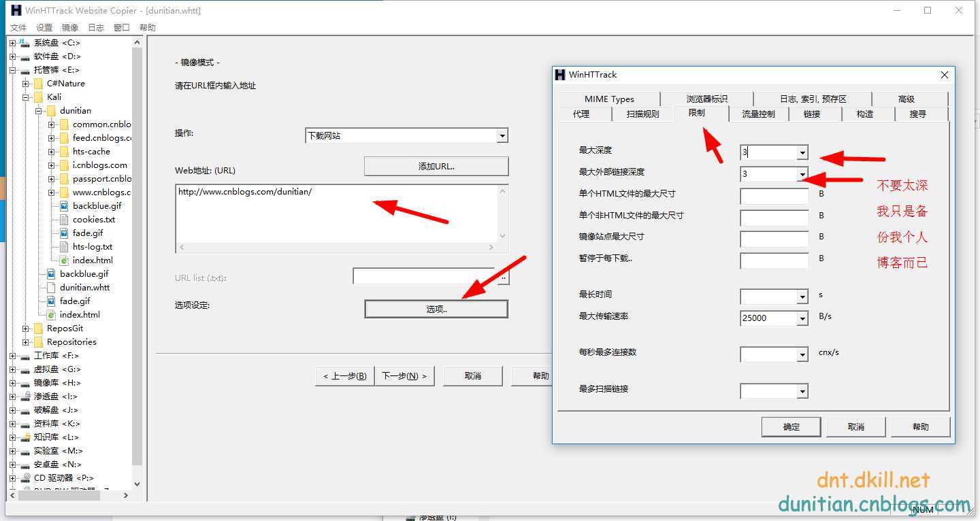Viewport: 980px width, 521px height.
Task: Click the drive icon for 软件盘 <D:>
Action: tap(25, 56)
